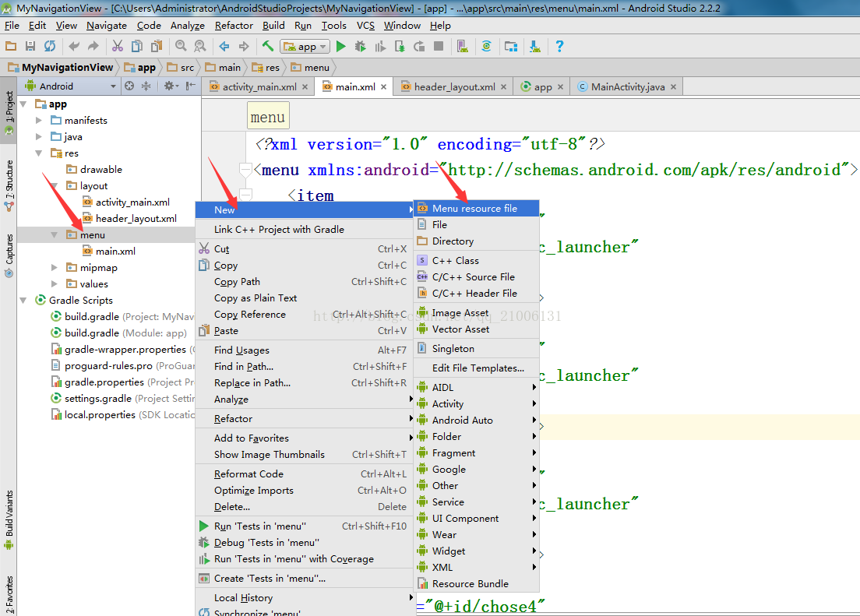
Task: Open the Refactor menu in menu bar
Action: (x=234, y=25)
